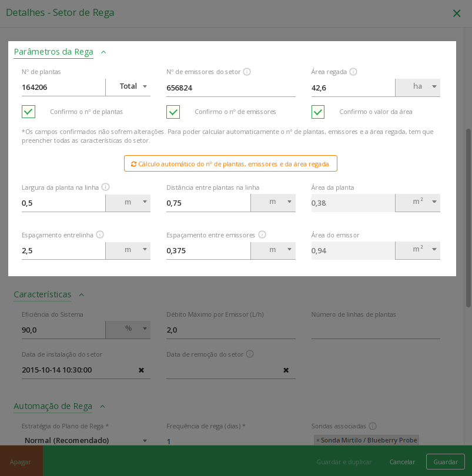This screenshot has width=472, height=476.
Task: Click info icon beside Espaçamento entrelinha
Action: click(100, 234)
